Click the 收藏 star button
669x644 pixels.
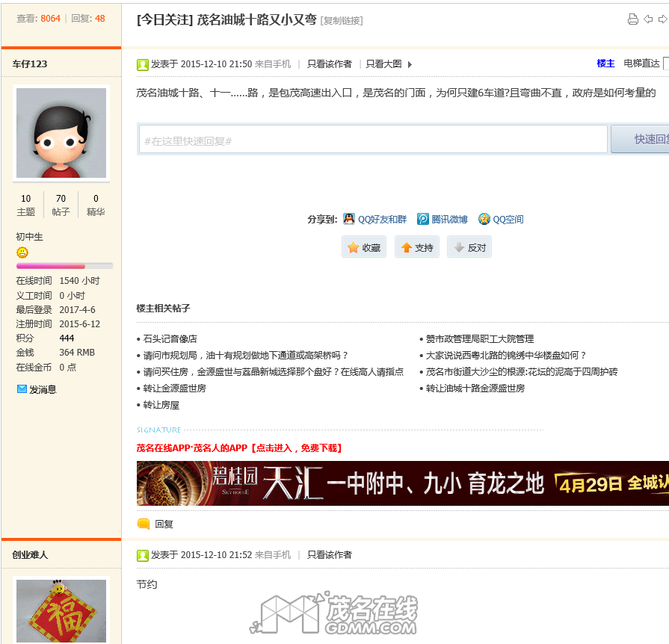364,247
